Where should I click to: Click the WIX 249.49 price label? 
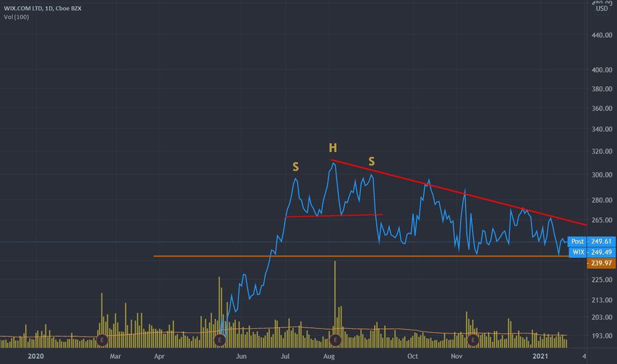coord(593,252)
